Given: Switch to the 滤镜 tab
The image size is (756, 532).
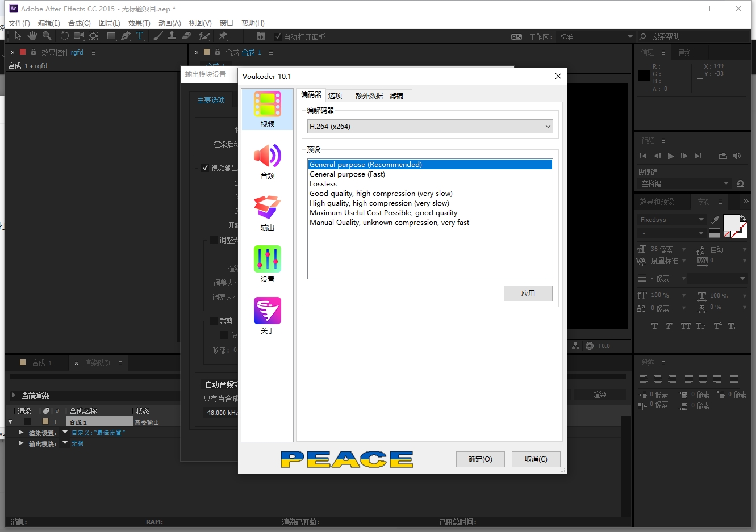Looking at the screenshot, I should click(396, 95).
